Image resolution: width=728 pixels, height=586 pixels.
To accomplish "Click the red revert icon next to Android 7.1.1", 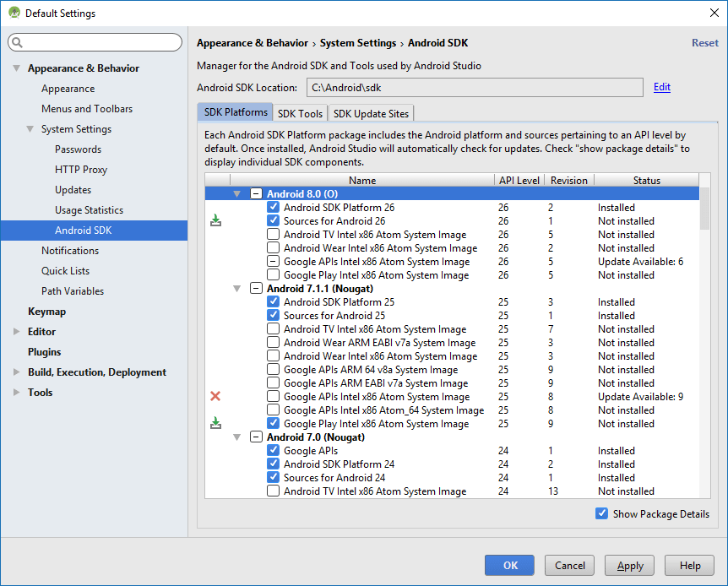I will click(x=216, y=396).
